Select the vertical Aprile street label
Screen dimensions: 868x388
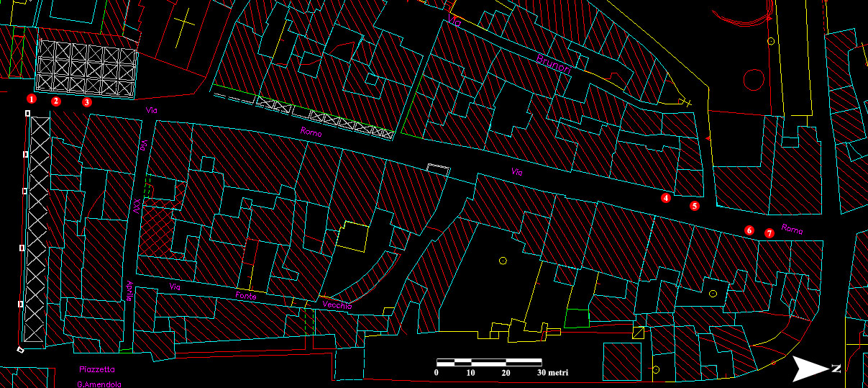131,292
